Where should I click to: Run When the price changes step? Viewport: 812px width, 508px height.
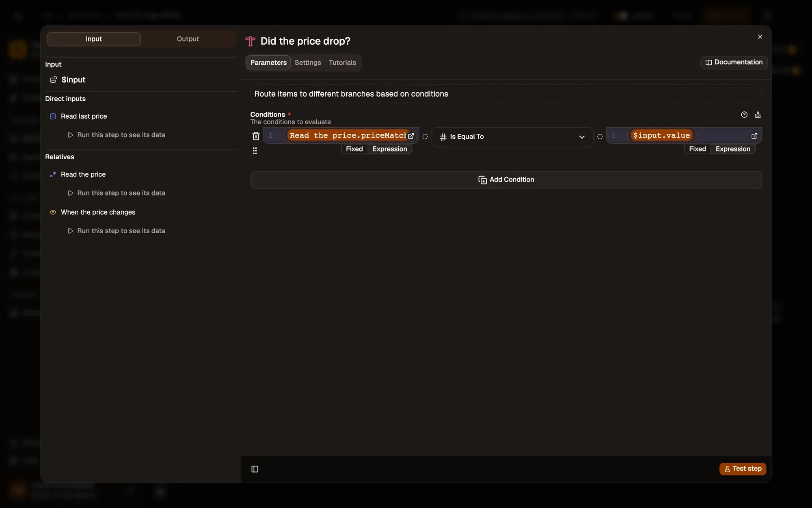(117, 231)
